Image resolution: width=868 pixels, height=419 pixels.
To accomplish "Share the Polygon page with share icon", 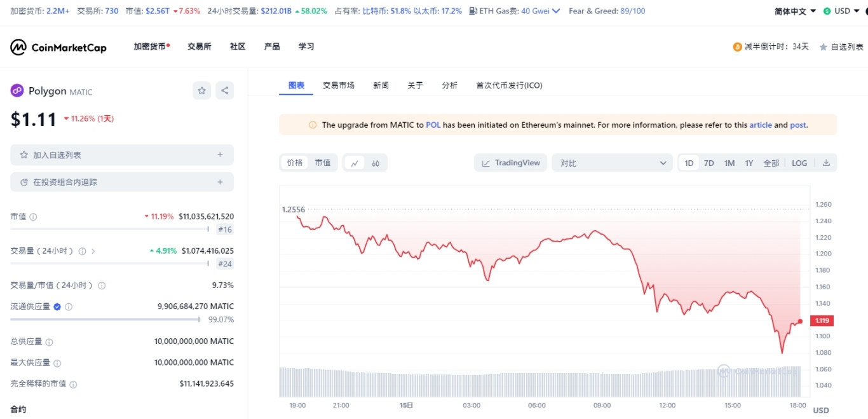I will point(224,90).
